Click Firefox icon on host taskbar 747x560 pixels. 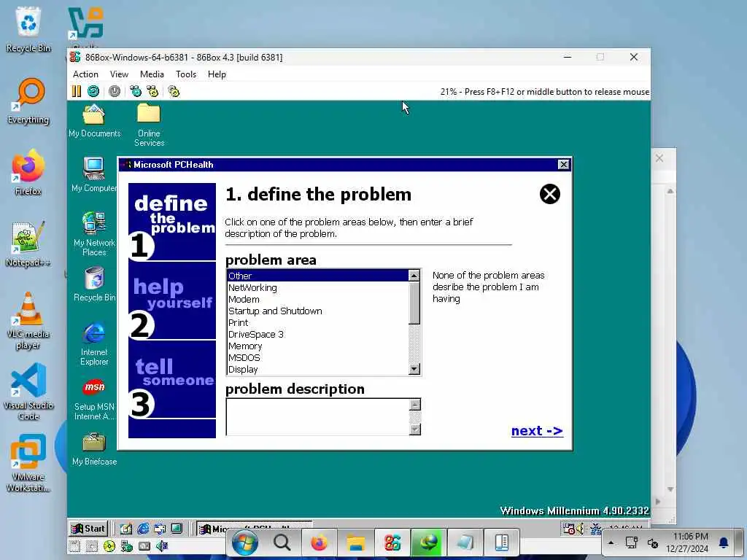coord(319,542)
